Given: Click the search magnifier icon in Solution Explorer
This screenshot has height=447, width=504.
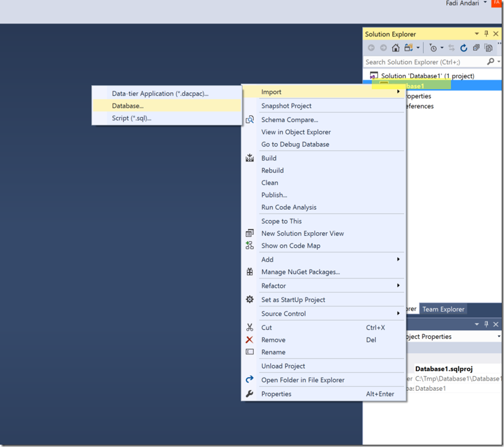Looking at the screenshot, I should pyautogui.click(x=491, y=61).
